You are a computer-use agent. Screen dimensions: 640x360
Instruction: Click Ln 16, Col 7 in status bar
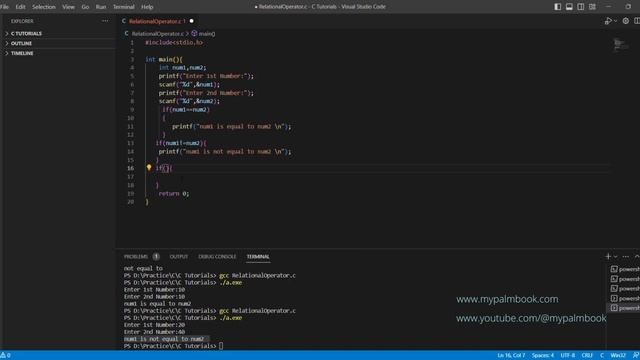(511, 356)
